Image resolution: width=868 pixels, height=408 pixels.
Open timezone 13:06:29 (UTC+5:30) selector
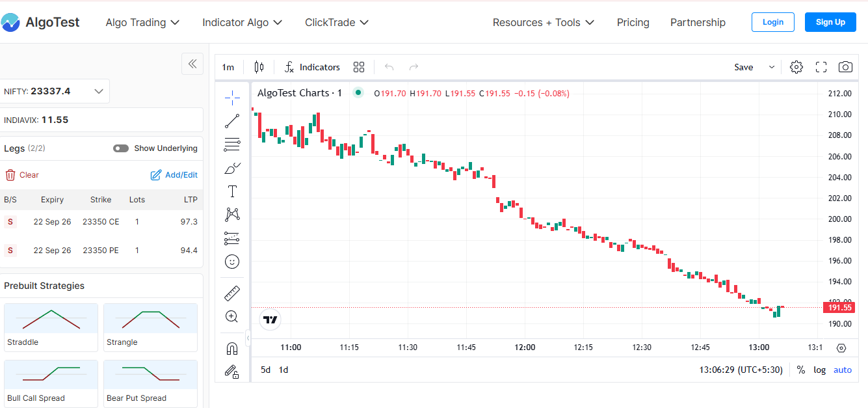[741, 370]
